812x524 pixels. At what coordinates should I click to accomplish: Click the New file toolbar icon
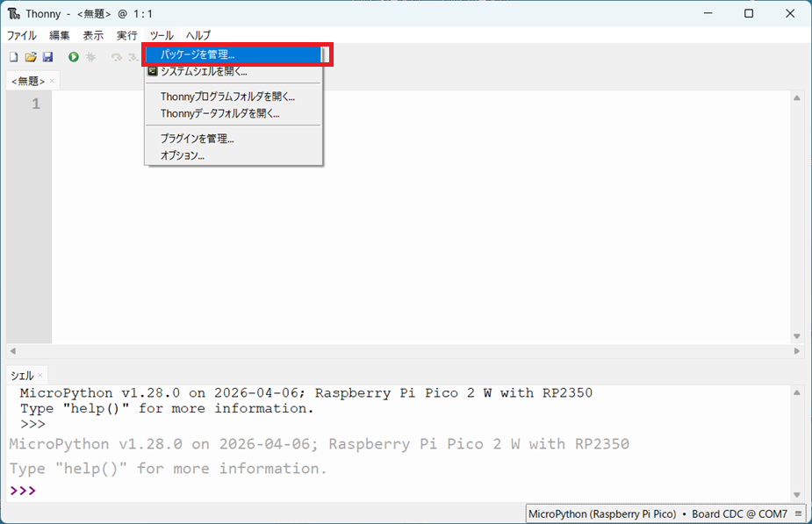14,57
